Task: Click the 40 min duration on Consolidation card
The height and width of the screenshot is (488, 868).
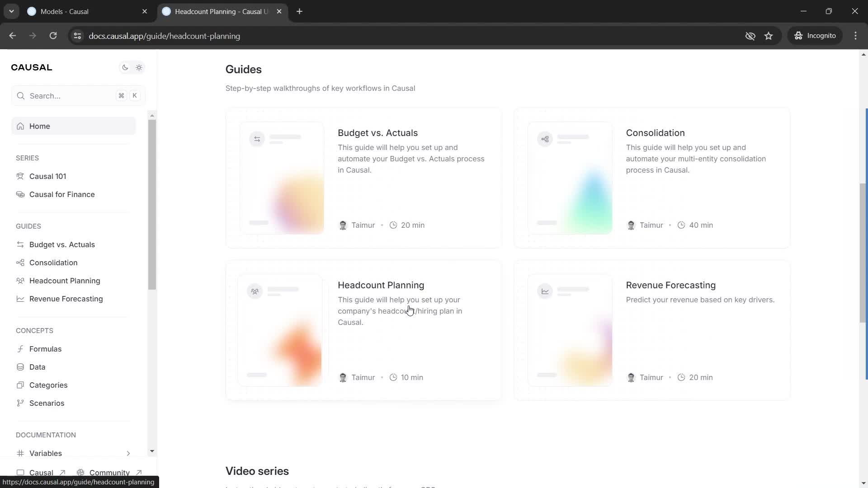Action: pyautogui.click(x=695, y=225)
